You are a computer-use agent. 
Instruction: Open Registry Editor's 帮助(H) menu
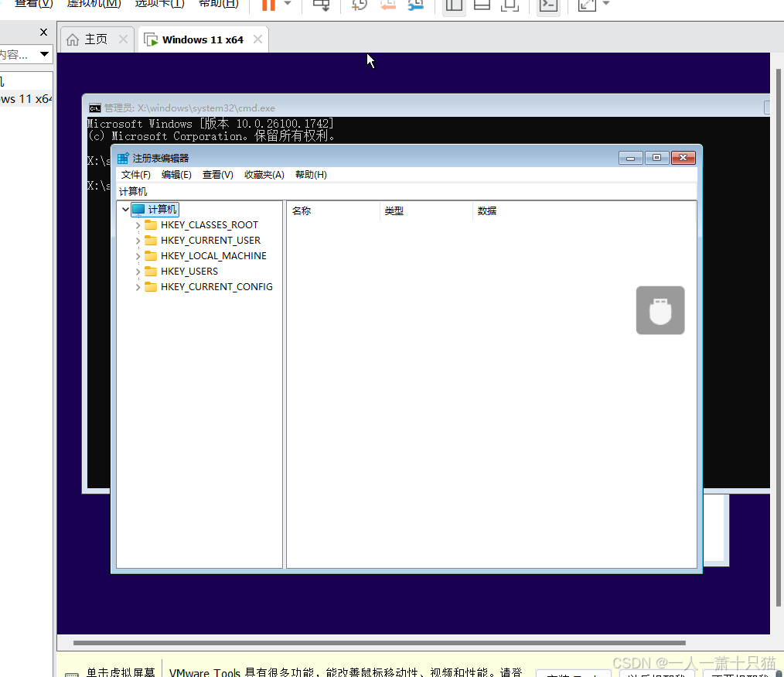[311, 175]
